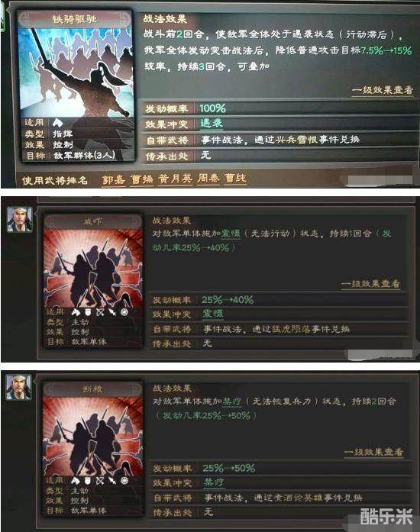420x532 pixels.
Task: Click the 震慑 effect conflict link
Action: 212,314
